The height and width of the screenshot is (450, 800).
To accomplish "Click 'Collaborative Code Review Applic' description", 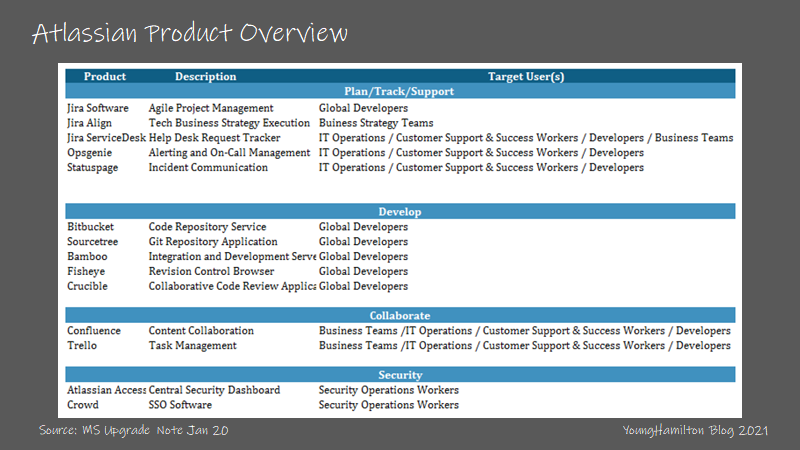I will click(x=232, y=286).
